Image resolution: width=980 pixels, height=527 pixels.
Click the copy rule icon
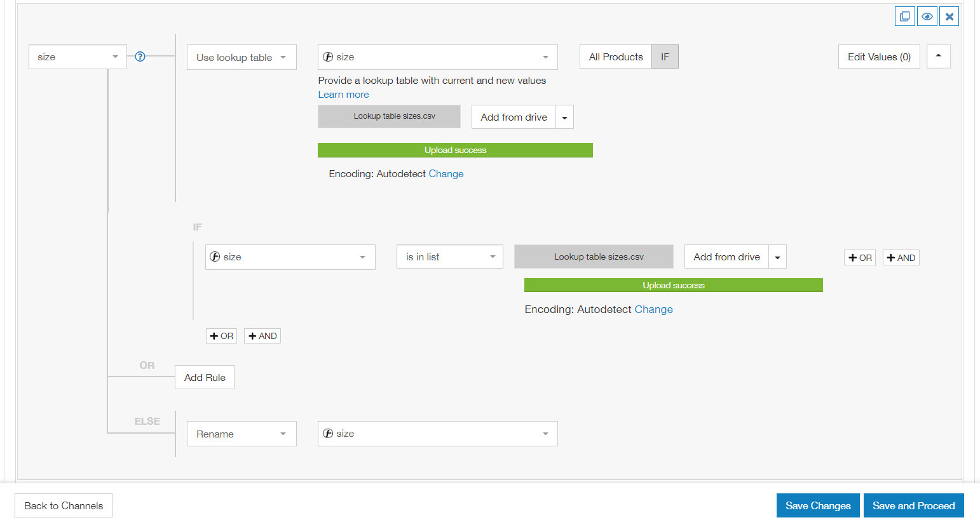coord(904,17)
